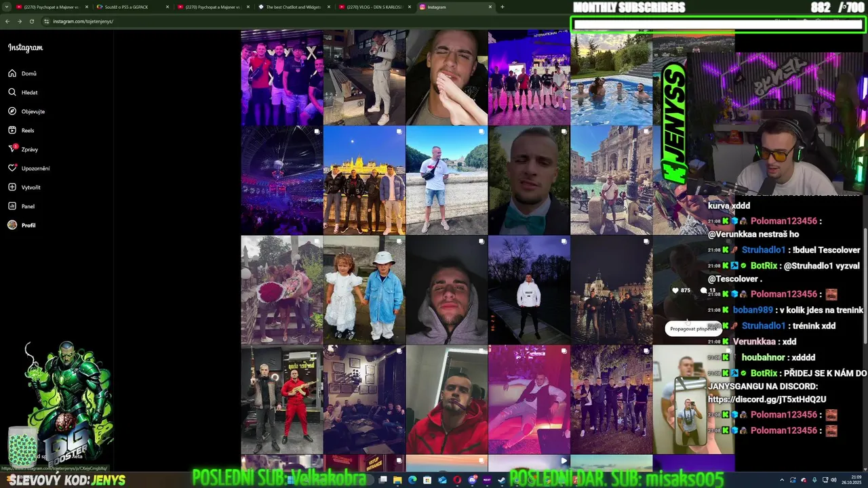
Task: Go back in browser history
Action: [x=7, y=21]
